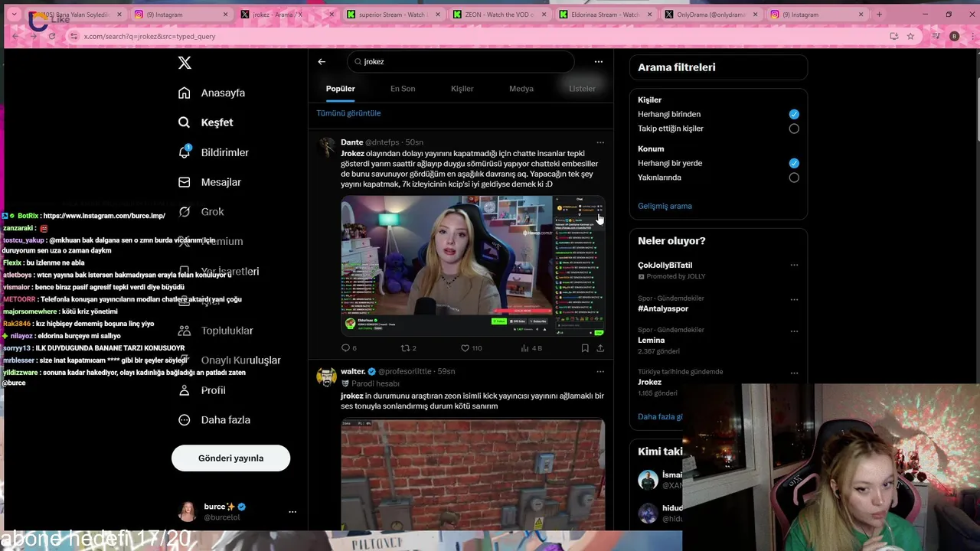The image size is (980, 551).
Task: Click the browser address bar
Action: point(482,36)
